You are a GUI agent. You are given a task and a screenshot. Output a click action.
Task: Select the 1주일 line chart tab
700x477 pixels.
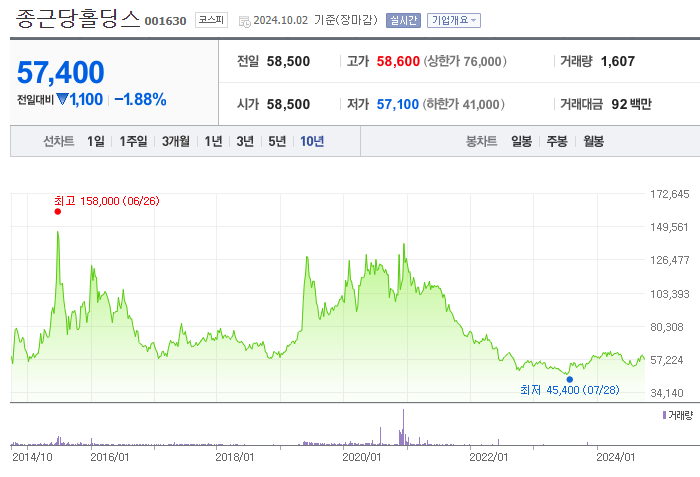(x=133, y=142)
